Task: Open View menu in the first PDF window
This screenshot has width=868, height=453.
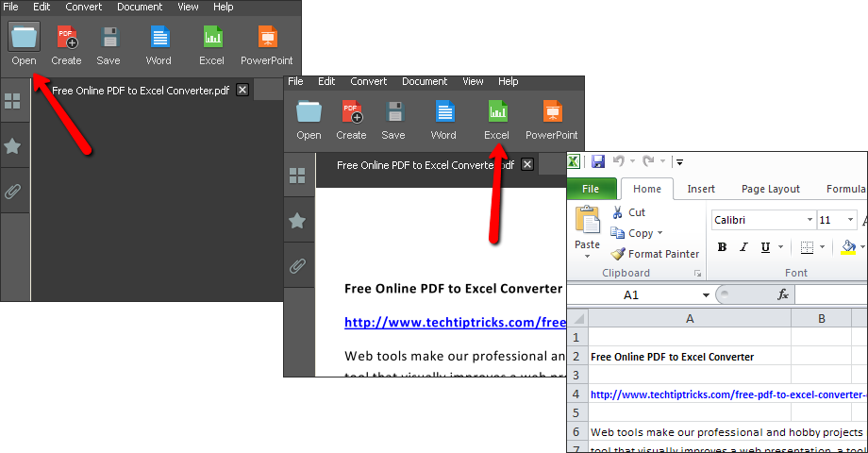Action: (x=188, y=7)
